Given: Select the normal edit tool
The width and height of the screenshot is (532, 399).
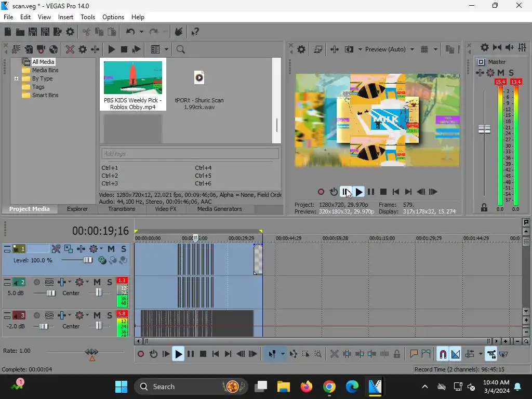Looking at the screenshot, I should coord(272,354).
